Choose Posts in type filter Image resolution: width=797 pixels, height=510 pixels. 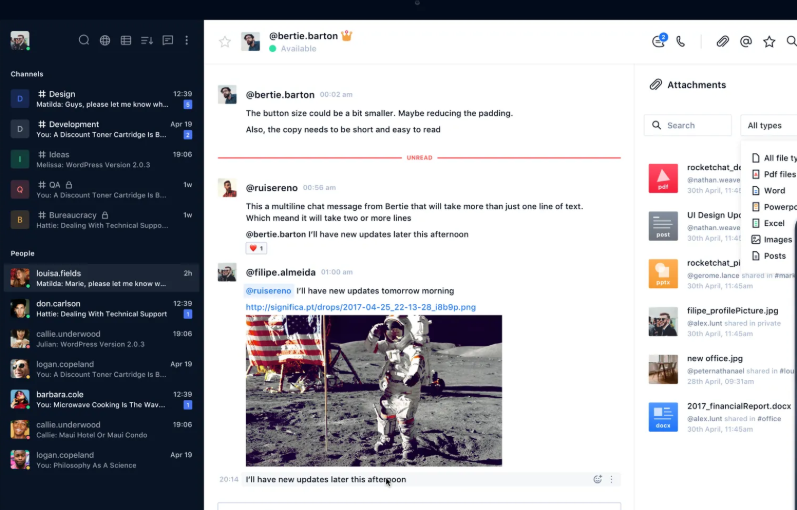(769, 256)
